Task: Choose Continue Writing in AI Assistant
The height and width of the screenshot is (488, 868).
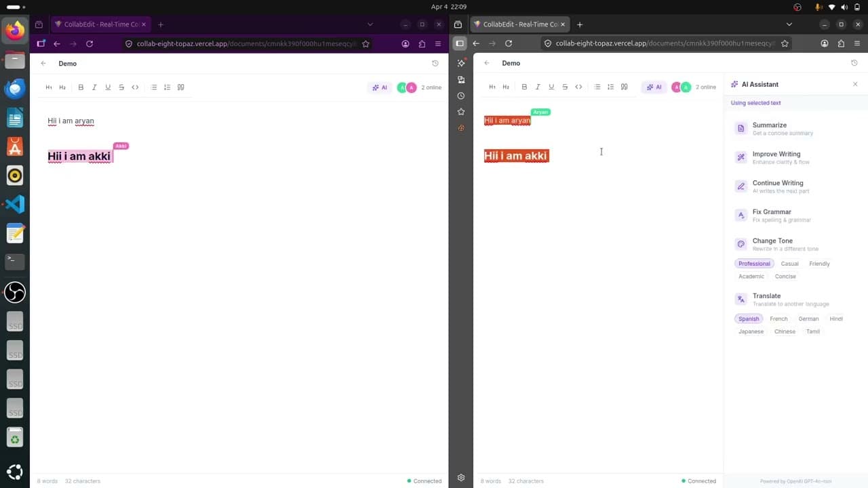Action: (x=795, y=186)
